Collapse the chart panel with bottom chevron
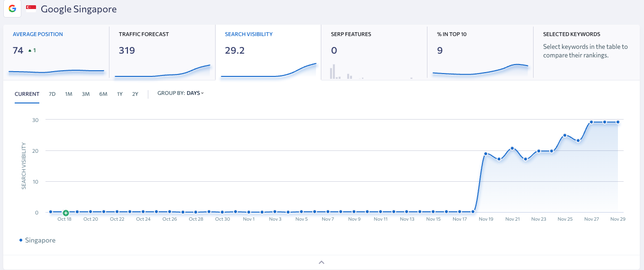The image size is (644, 270). pos(321,262)
